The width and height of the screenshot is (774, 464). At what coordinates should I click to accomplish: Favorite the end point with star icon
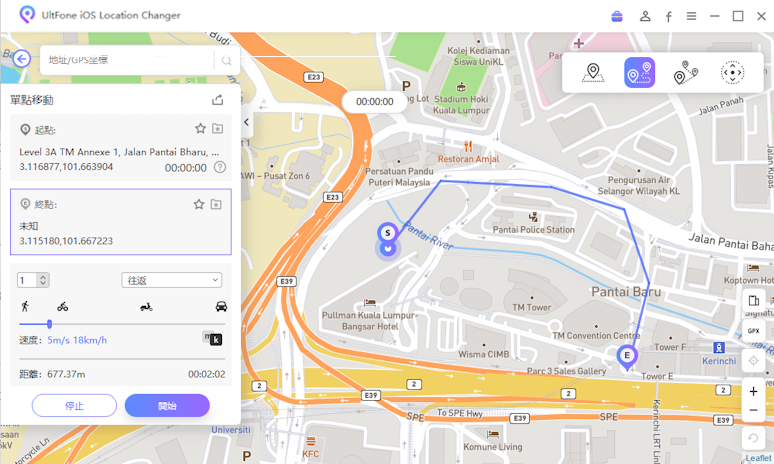198,204
